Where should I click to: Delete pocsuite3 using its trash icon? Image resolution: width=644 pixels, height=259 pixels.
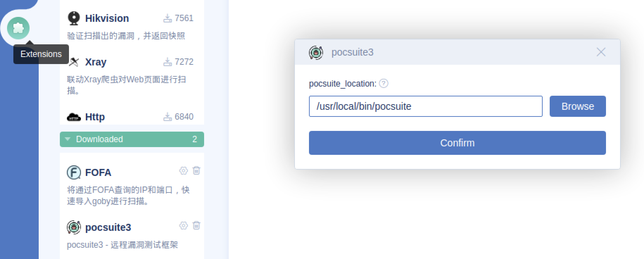(197, 226)
